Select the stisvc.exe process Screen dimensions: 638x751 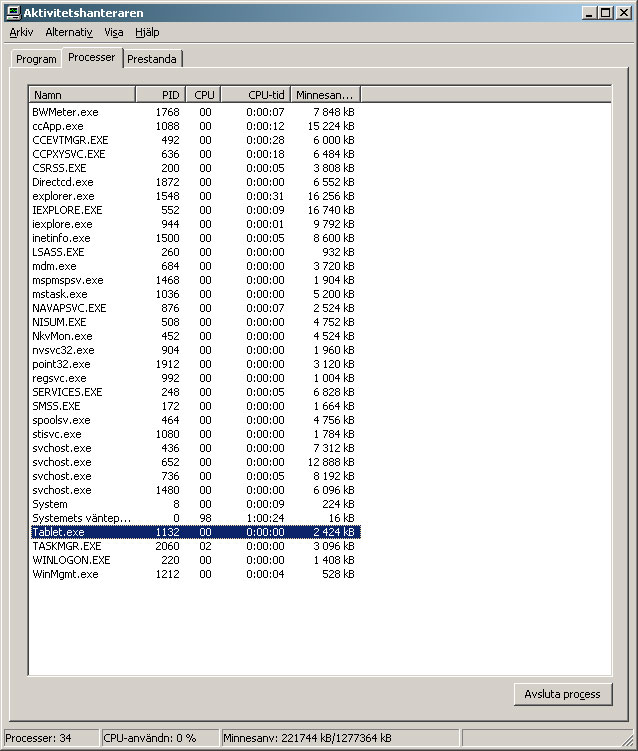(195, 434)
